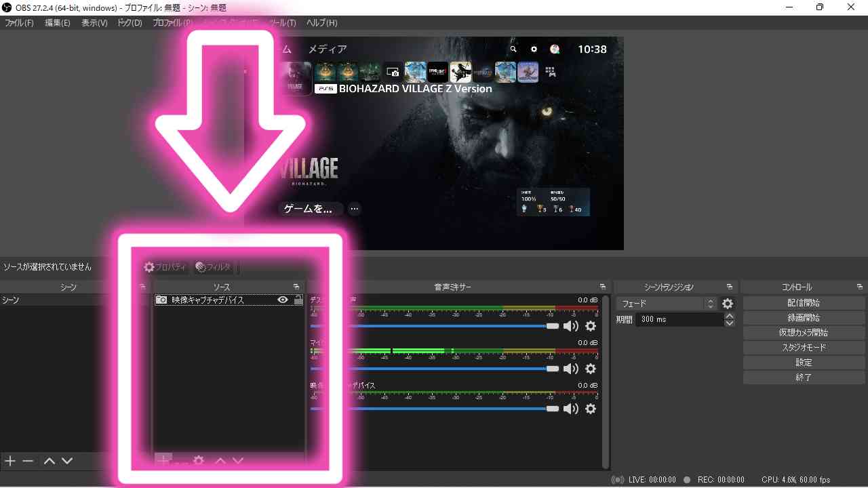Undock the 音声ミキサー panel with its pop-out icon

(x=603, y=287)
